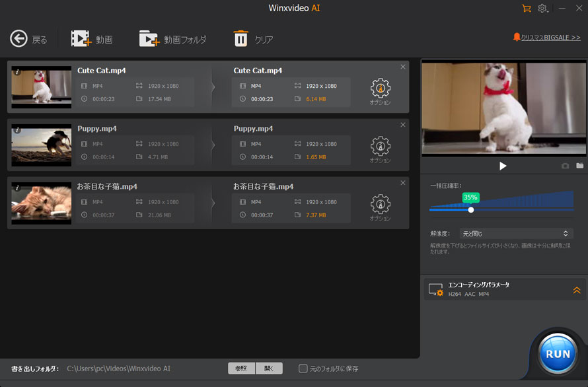Show info for the Cute Cat.mp4 thumbnail
Viewport: 588px width, 387px height.
click(17, 71)
